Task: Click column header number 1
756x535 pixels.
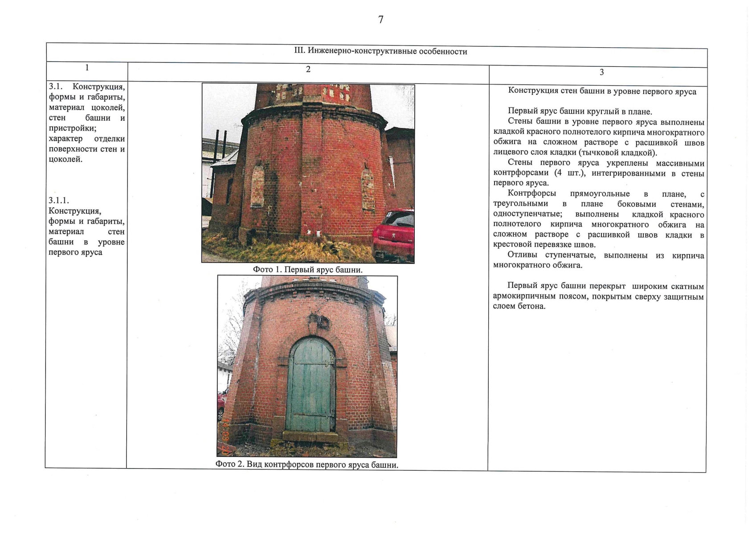Action: point(87,68)
